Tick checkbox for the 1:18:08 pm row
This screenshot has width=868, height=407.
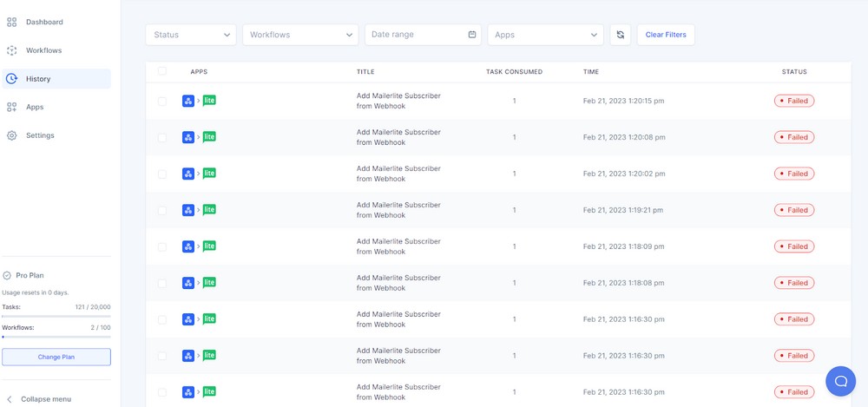pyautogui.click(x=162, y=283)
